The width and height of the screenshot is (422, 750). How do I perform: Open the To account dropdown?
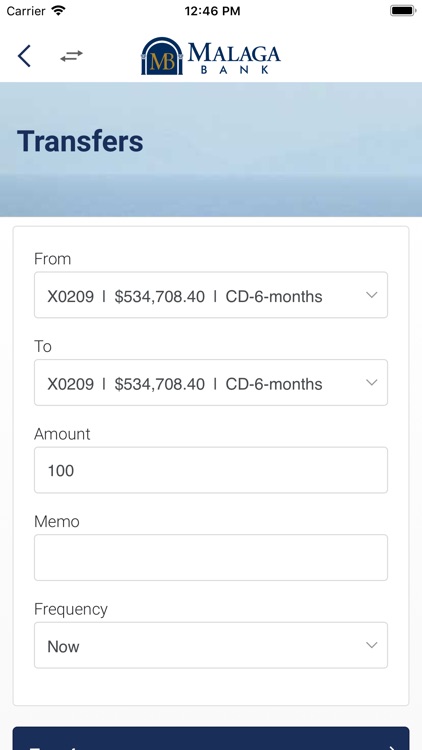(x=211, y=383)
